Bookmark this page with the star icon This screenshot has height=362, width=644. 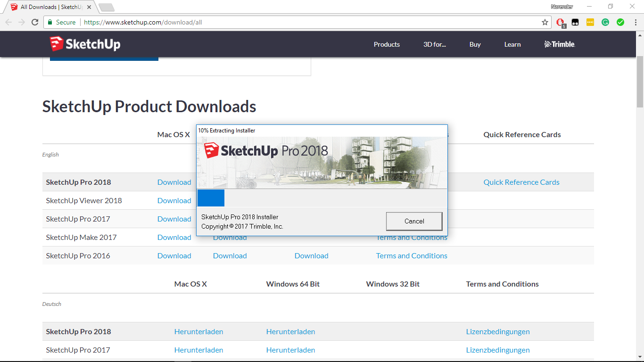(x=545, y=22)
